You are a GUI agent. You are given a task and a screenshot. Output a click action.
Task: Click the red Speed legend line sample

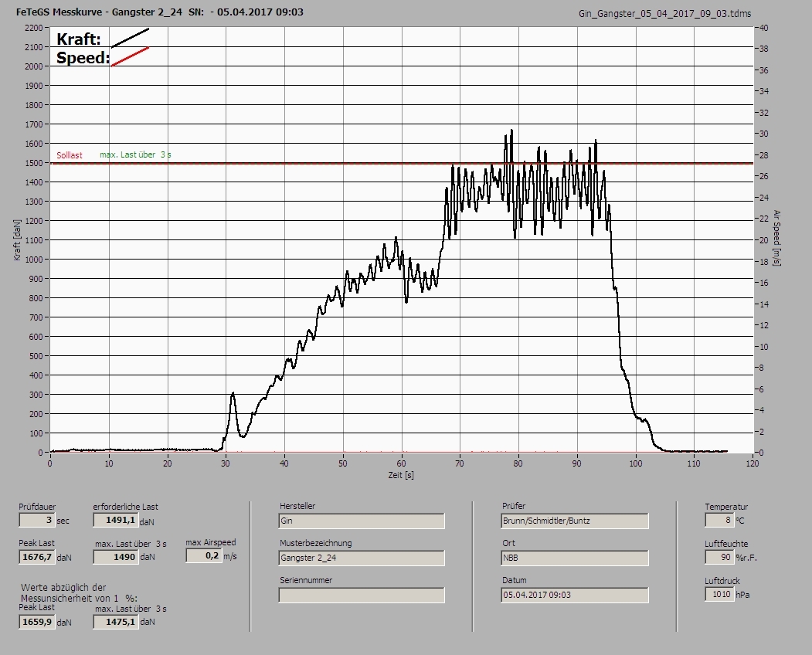point(130,56)
